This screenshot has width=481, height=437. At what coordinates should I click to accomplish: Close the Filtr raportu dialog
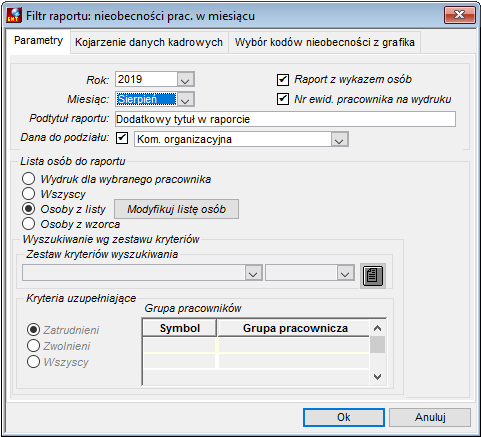point(460,15)
